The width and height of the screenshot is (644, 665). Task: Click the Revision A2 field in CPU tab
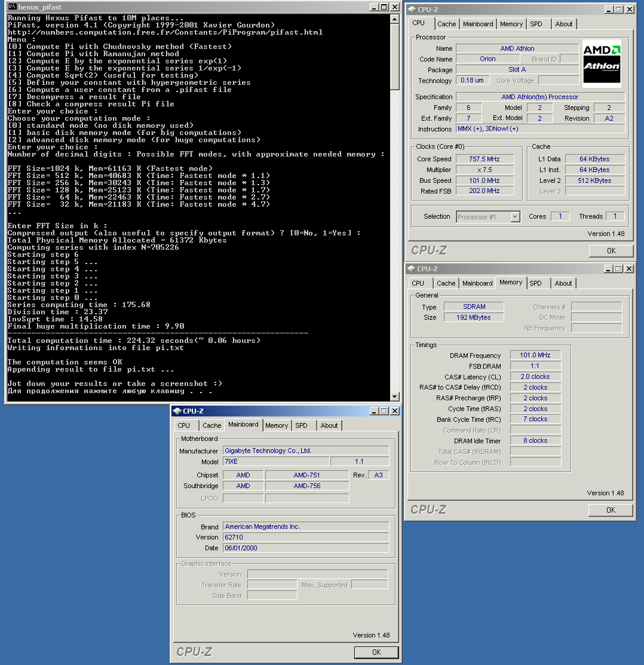(x=609, y=118)
